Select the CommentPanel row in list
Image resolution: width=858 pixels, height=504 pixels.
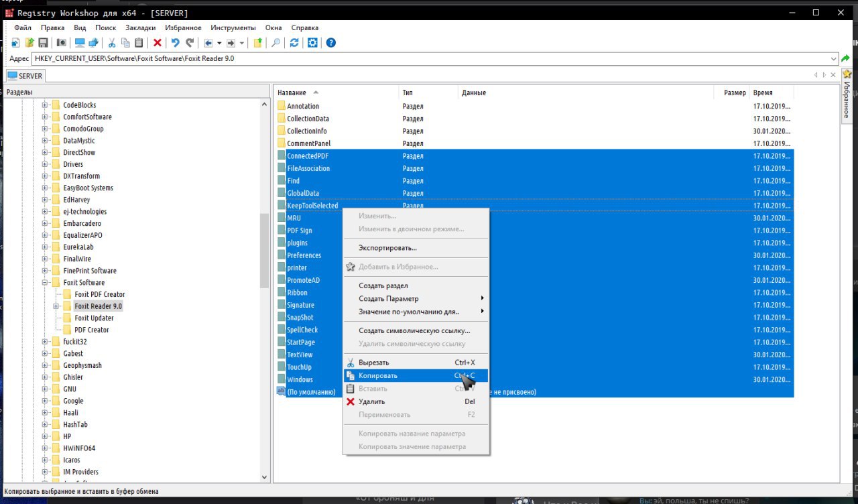click(x=534, y=143)
